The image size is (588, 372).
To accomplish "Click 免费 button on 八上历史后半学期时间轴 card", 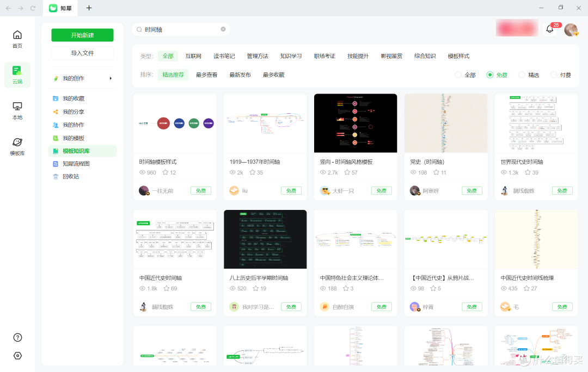I will (291, 307).
